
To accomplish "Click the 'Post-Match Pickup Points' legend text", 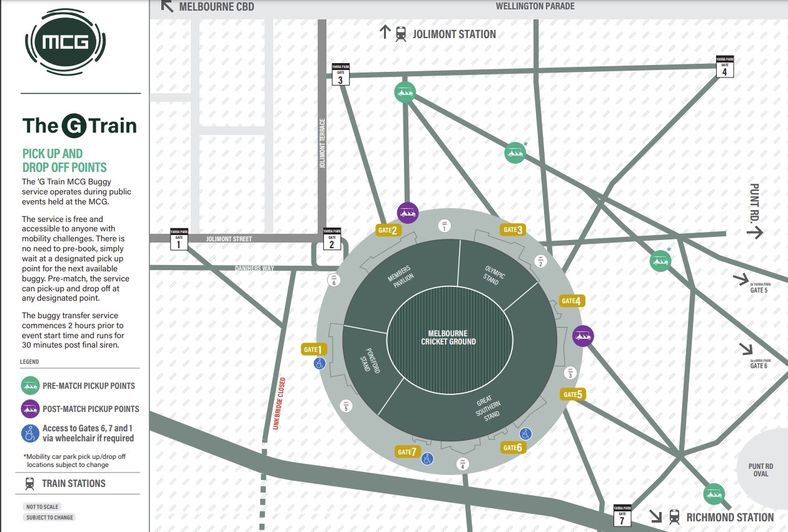I will pos(91,409).
